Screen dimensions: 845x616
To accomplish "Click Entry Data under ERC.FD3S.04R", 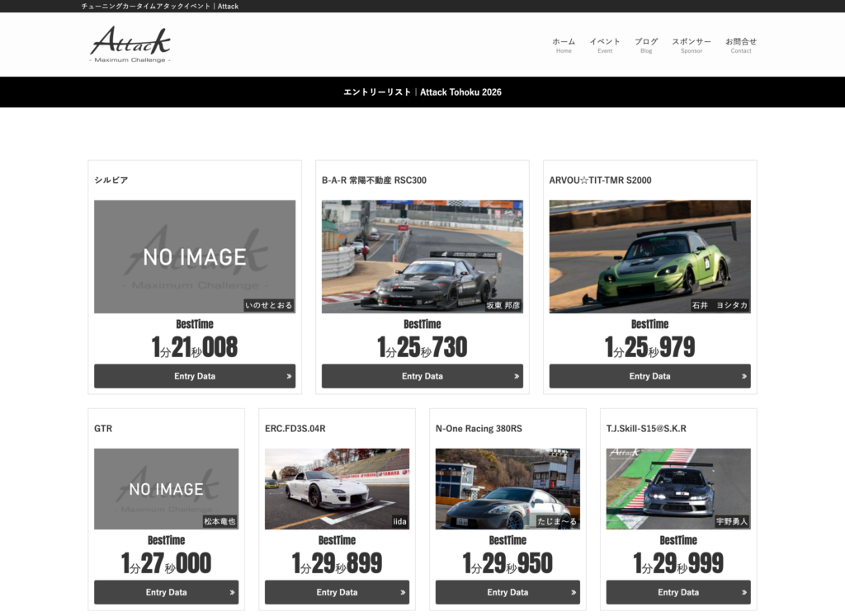I will click(x=337, y=592).
